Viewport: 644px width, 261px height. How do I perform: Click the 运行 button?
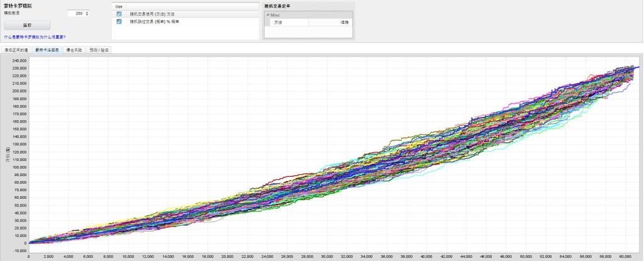point(27,25)
